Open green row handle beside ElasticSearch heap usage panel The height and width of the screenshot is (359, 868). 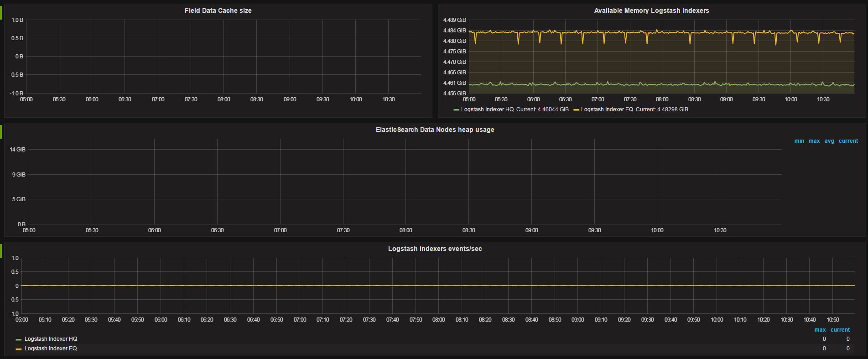[x=1, y=131]
